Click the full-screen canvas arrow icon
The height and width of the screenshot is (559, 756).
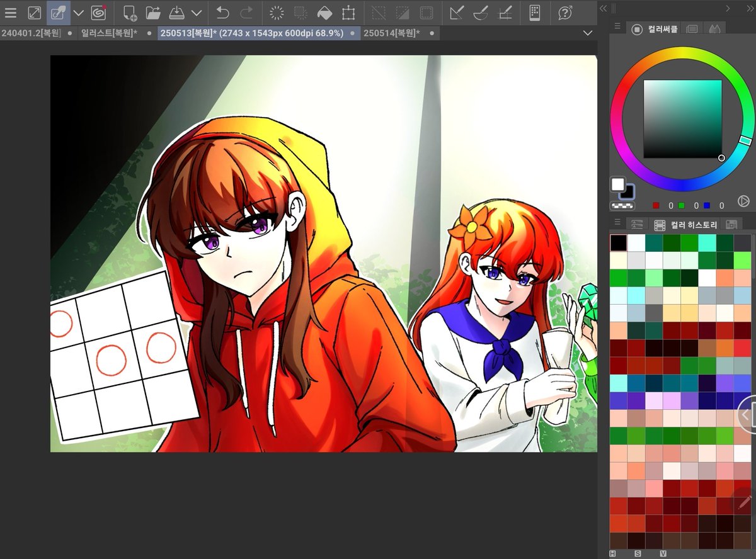35,13
